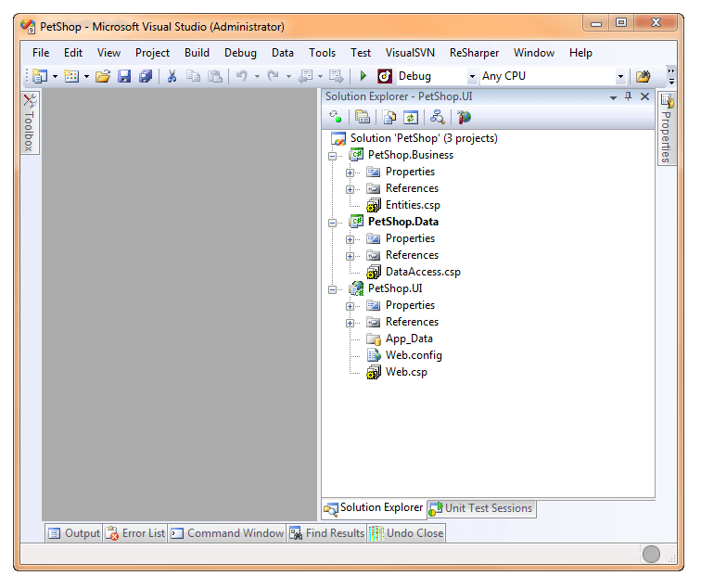This screenshot has width=701, height=588.
Task: Open the Undo history dropdown arrow
Action: (x=257, y=76)
